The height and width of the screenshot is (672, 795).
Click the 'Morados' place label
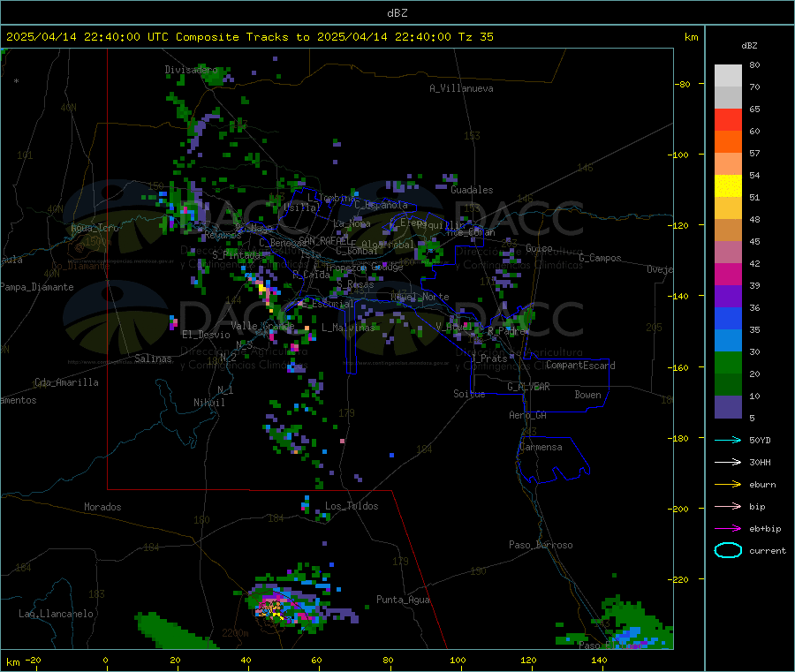[102, 507]
